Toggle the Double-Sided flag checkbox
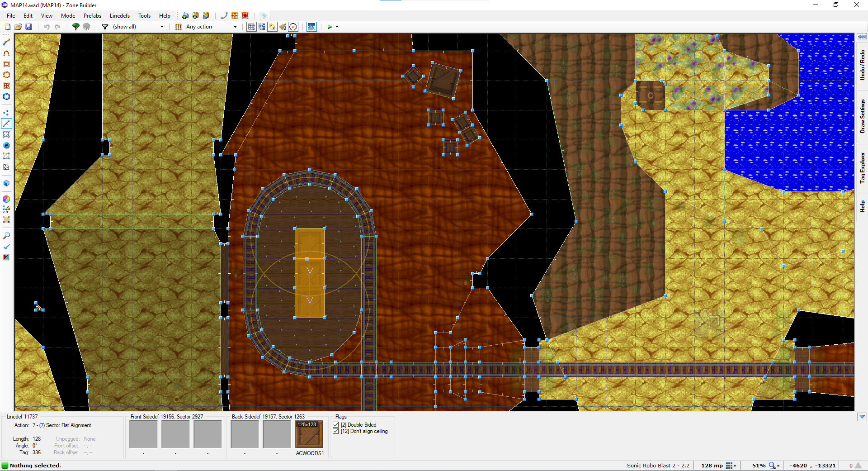This screenshot has width=868, height=471. pyautogui.click(x=336, y=425)
